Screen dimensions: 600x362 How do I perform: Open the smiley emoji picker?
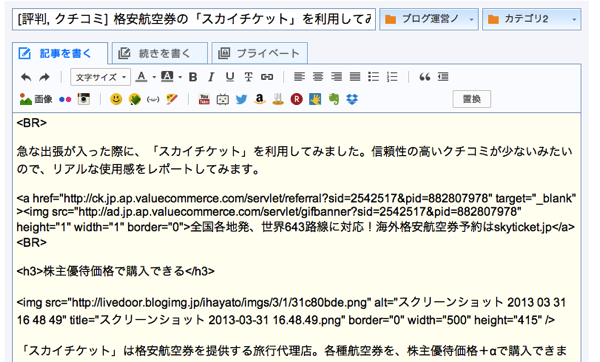click(x=116, y=99)
